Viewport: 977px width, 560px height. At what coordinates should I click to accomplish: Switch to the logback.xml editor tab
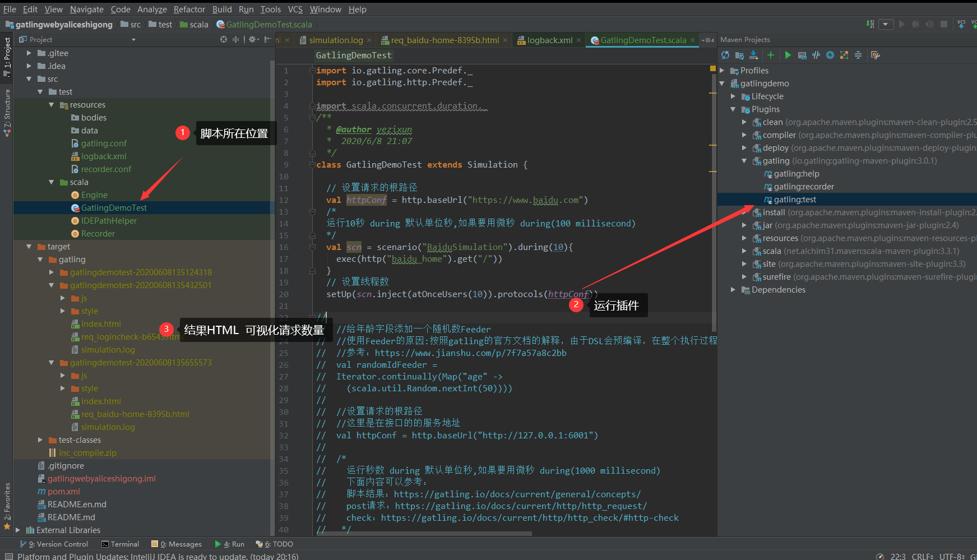[x=549, y=40]
